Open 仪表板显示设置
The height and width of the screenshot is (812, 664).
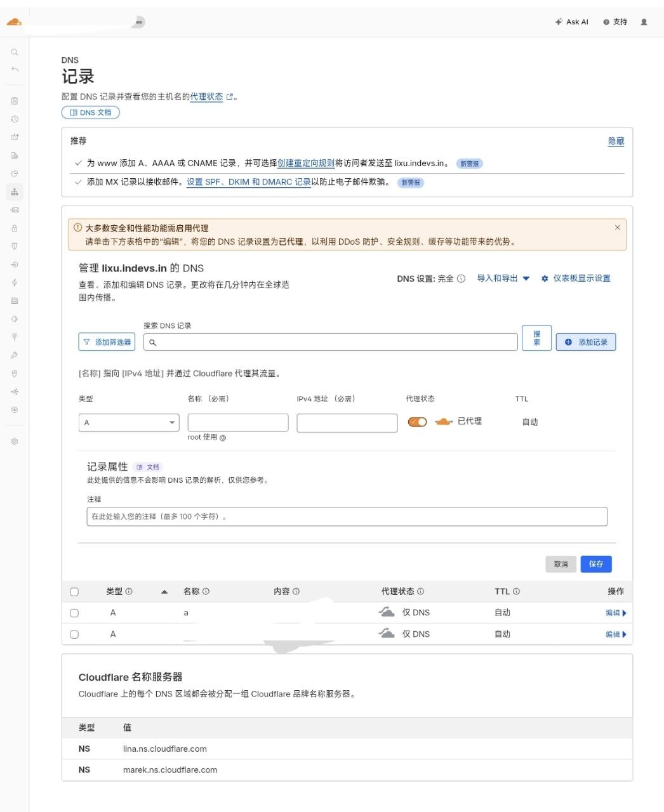[x=576, y=278]
